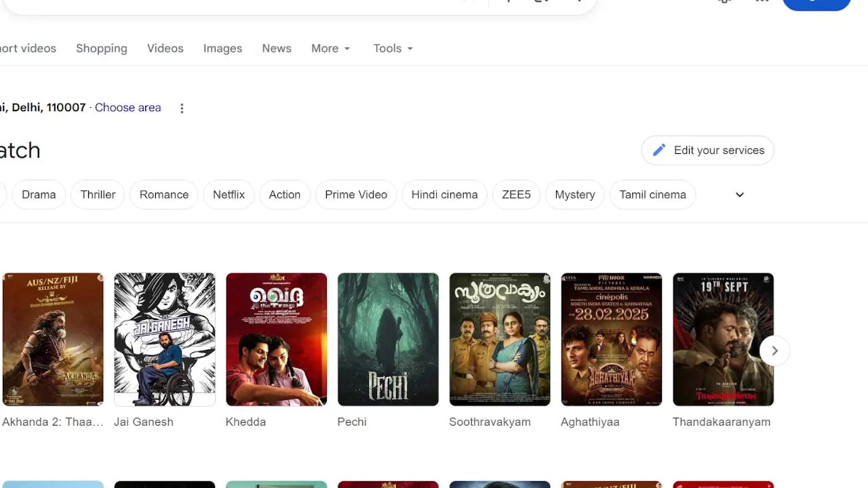Open the partially visible Short videos tab

[28, 48]
